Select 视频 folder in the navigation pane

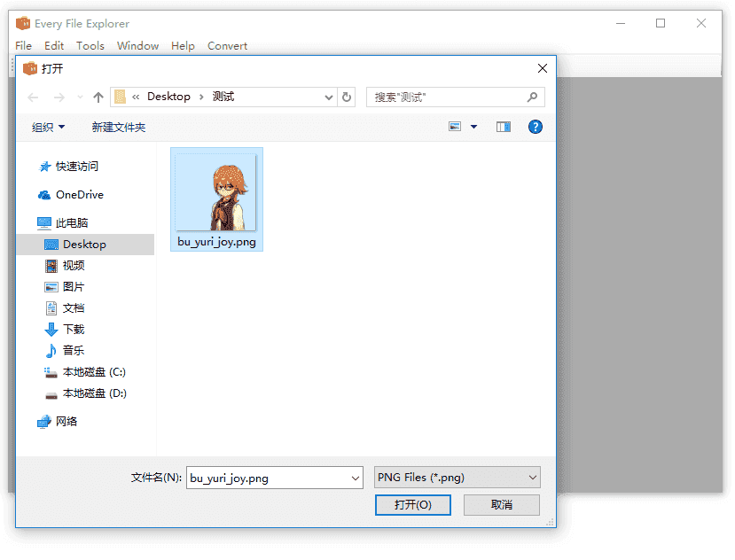click(65, 266)
